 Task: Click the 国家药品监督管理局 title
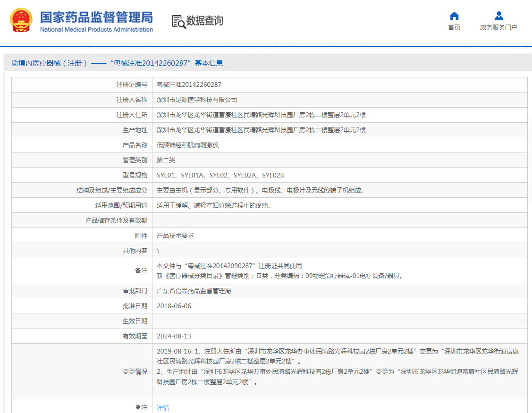click(96, 17)
